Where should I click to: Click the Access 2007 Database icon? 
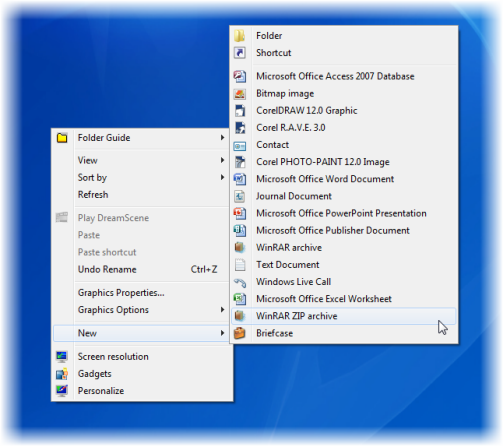click(x=240, y=76)
